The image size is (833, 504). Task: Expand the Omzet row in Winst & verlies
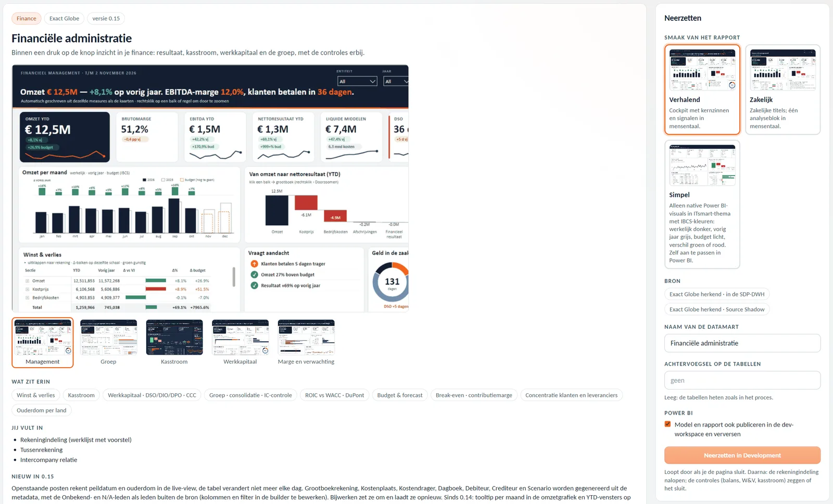tap(27, 281)
